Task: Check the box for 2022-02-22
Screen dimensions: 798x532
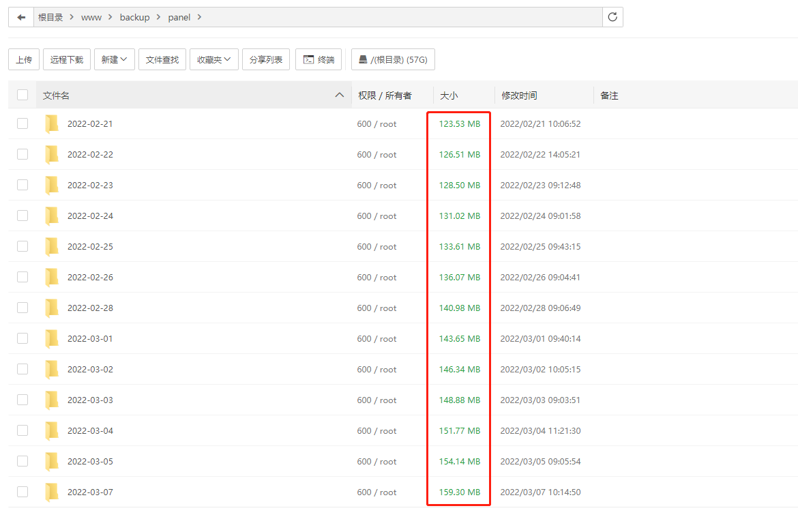Action: [23, 154]
